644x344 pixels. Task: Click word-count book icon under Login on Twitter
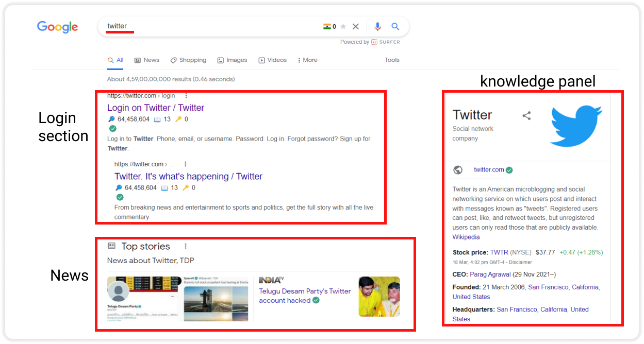coord(157,119)
